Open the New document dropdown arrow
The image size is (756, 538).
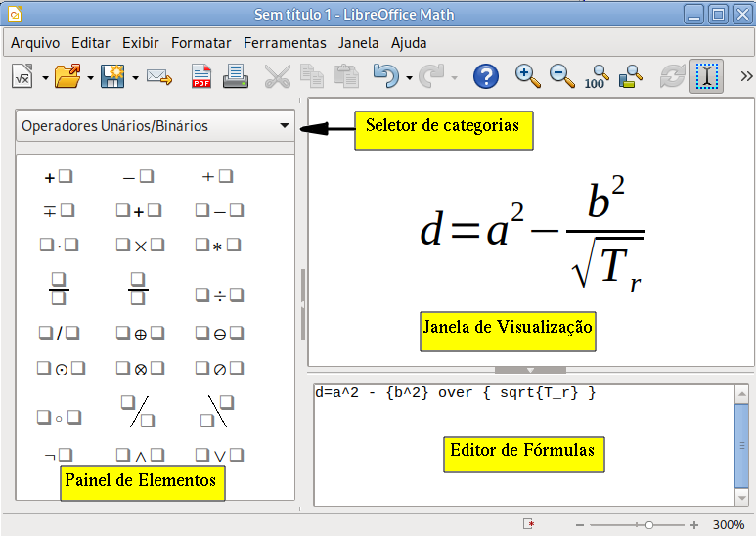[45, 77]
